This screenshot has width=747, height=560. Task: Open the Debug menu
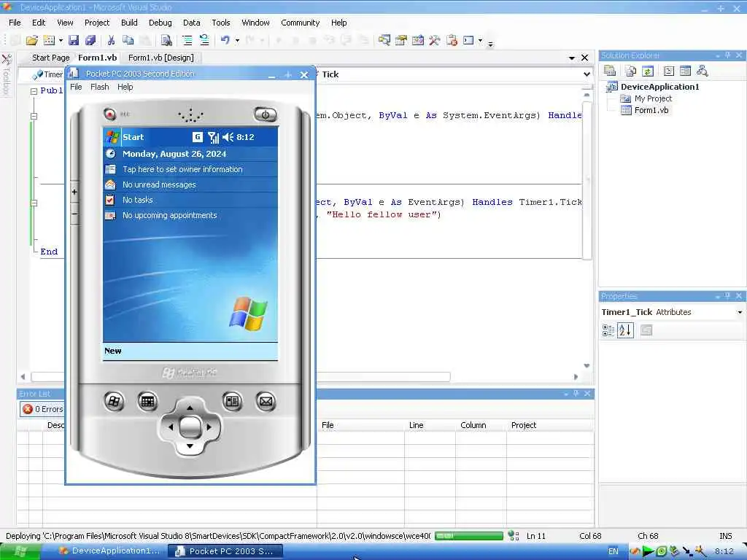coord(160,23)
